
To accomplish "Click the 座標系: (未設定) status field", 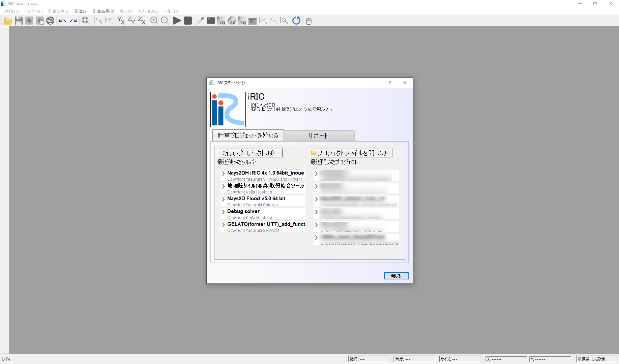I will click(597, 359).
